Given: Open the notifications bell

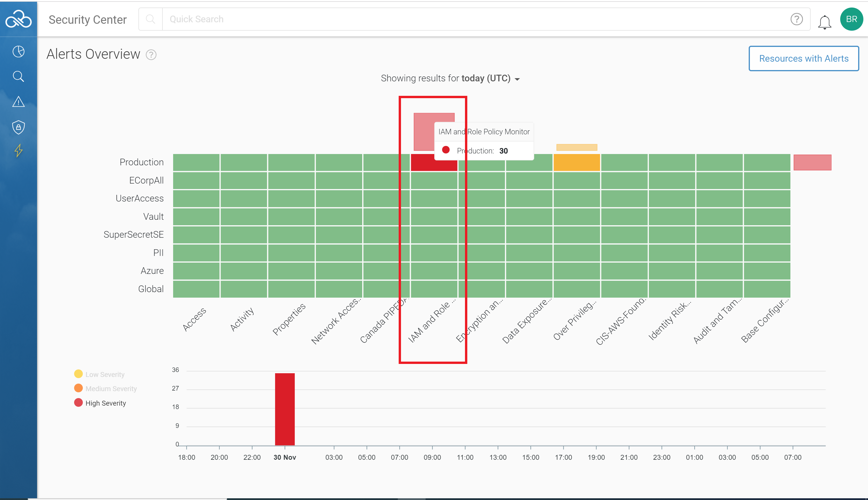Looking at the screenshot, I should pos(824,22).
